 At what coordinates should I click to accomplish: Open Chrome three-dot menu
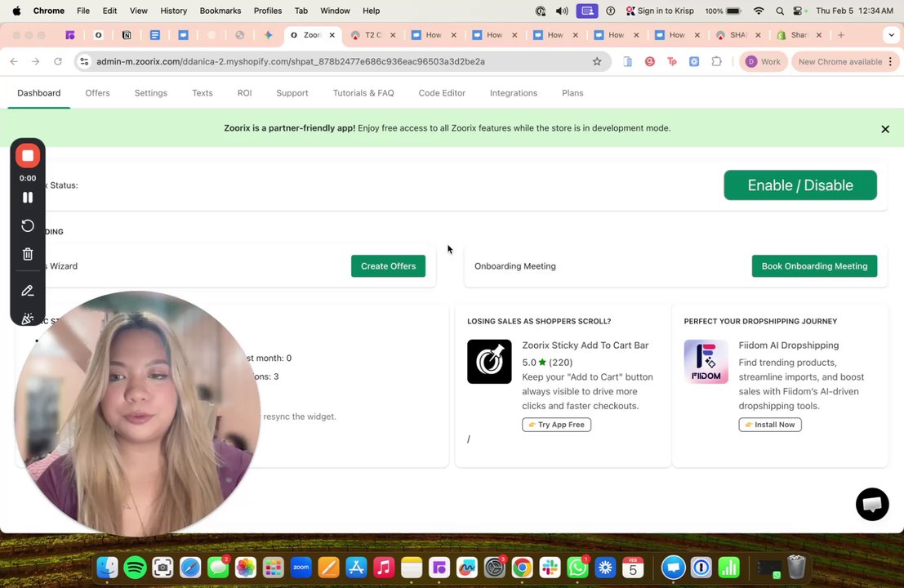tap(891, 62)
